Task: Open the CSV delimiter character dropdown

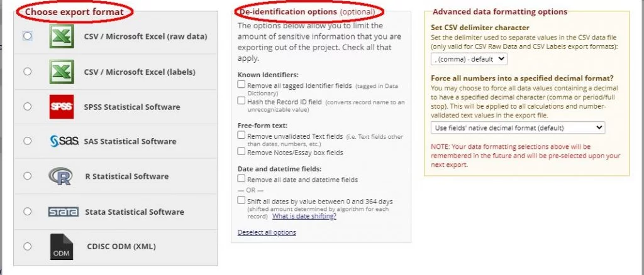Action: coord(469,59)
